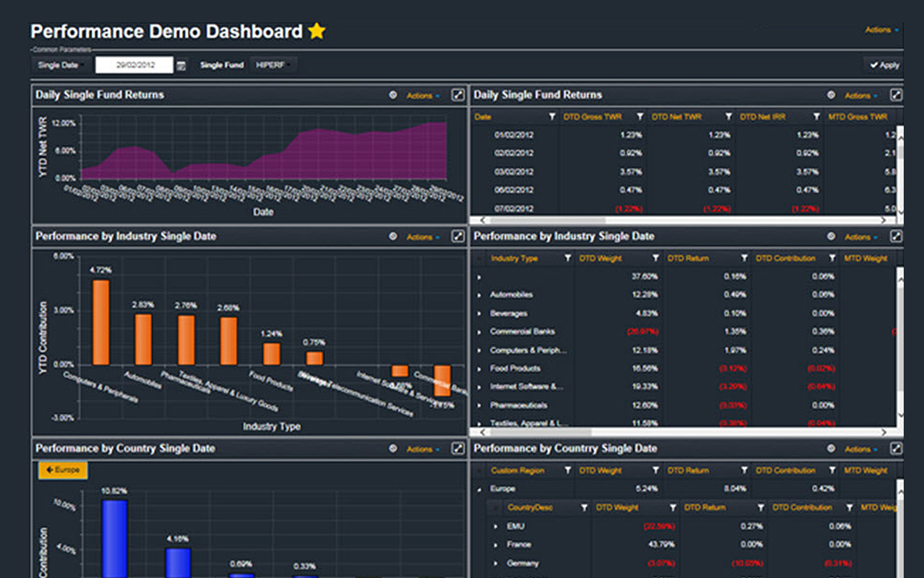The image size is (924, 578).
Task: Filter DTD Weight column in the Industry table
Action: click(656, 259)
